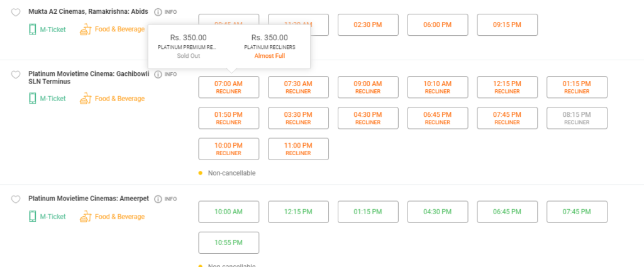Open Platinum Movietime Cinemas: Ameerpet title

[x=89, y=199]
